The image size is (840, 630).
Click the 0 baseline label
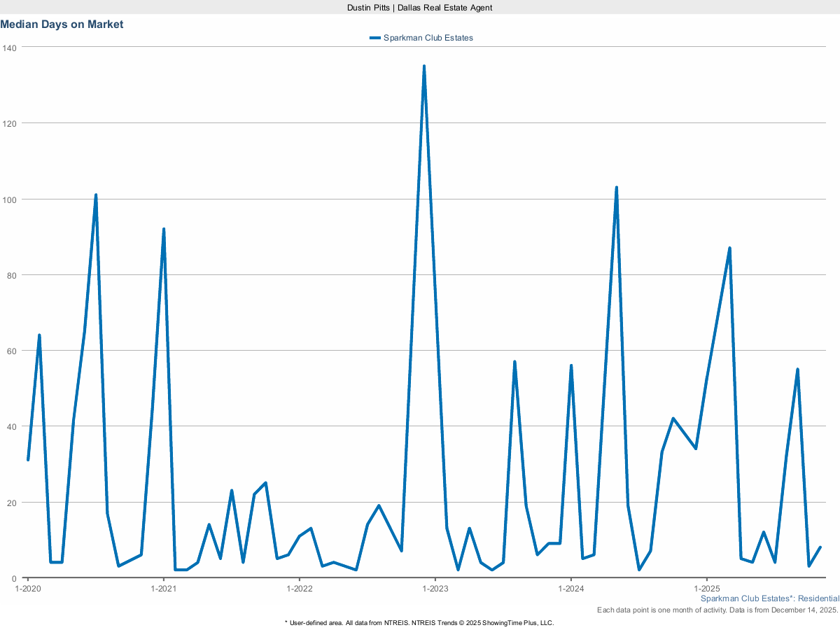point(15,578)
